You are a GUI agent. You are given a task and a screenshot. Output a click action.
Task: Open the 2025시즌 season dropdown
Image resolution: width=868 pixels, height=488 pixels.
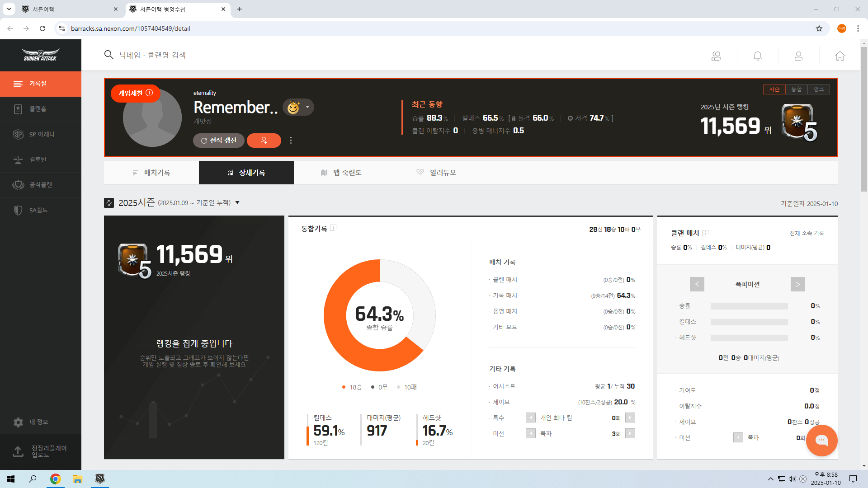click(237, 203)
